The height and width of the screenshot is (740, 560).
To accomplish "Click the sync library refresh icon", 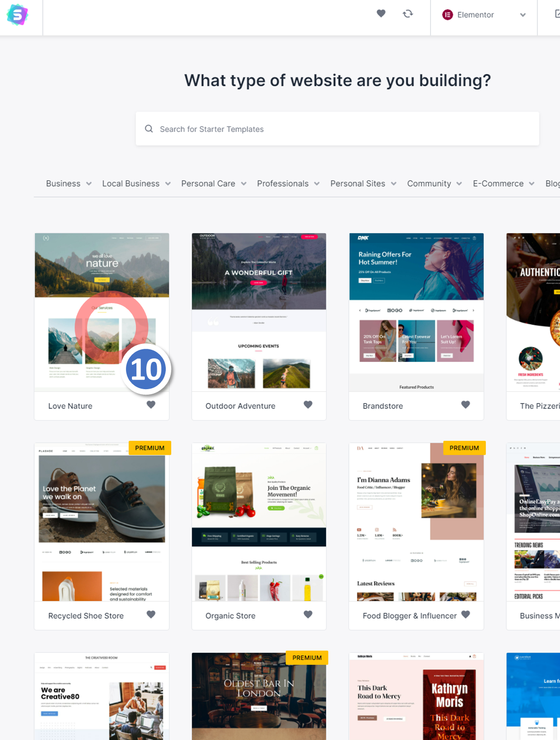I will [408, 13].
